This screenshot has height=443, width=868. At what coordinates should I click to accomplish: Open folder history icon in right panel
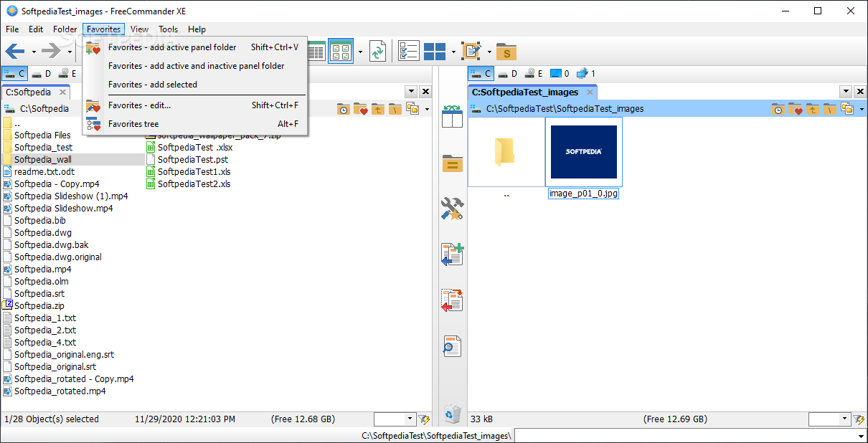click(778, 109)
